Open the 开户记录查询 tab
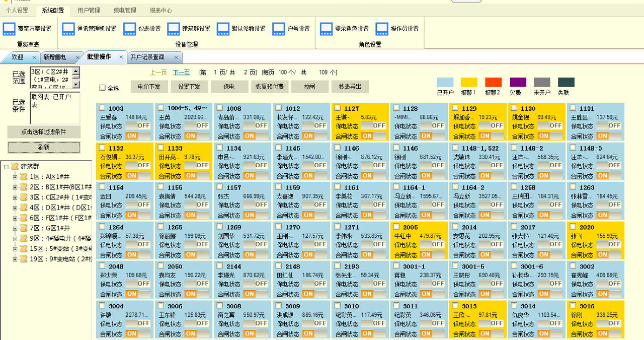This screenshot has width=644, height=340. [147, 57]
